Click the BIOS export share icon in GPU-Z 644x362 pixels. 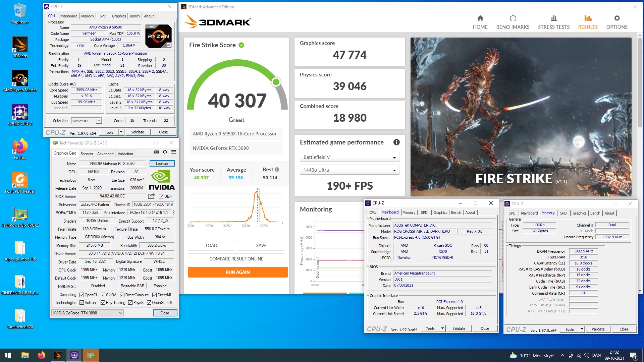click(x=151, y=196)
